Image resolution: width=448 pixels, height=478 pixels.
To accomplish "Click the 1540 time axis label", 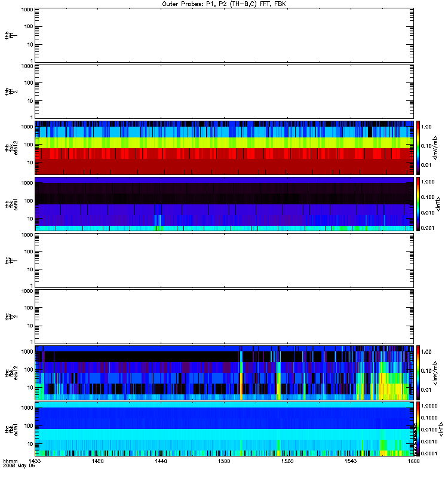I will tap(351, 461).
